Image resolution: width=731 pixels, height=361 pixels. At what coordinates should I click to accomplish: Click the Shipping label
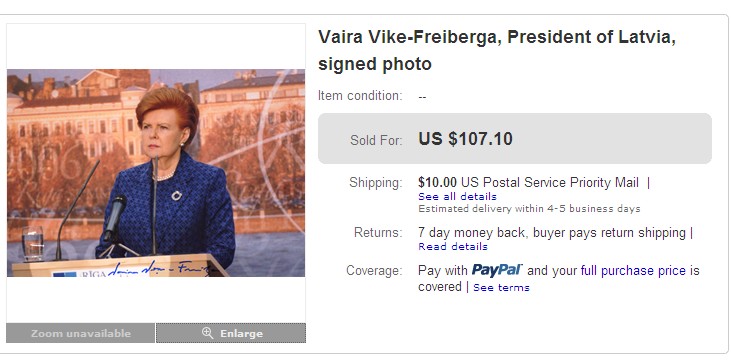[x=376, y=183]
